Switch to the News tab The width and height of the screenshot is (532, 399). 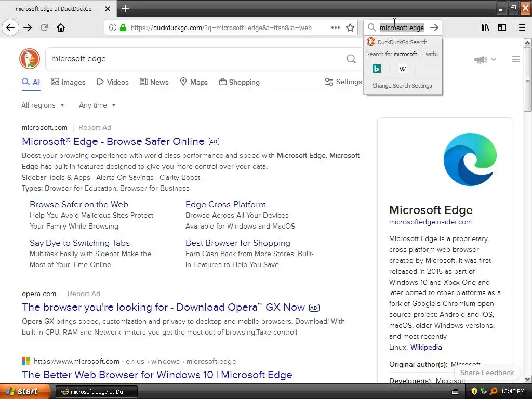pyautogui.click(x=154, y=82)
